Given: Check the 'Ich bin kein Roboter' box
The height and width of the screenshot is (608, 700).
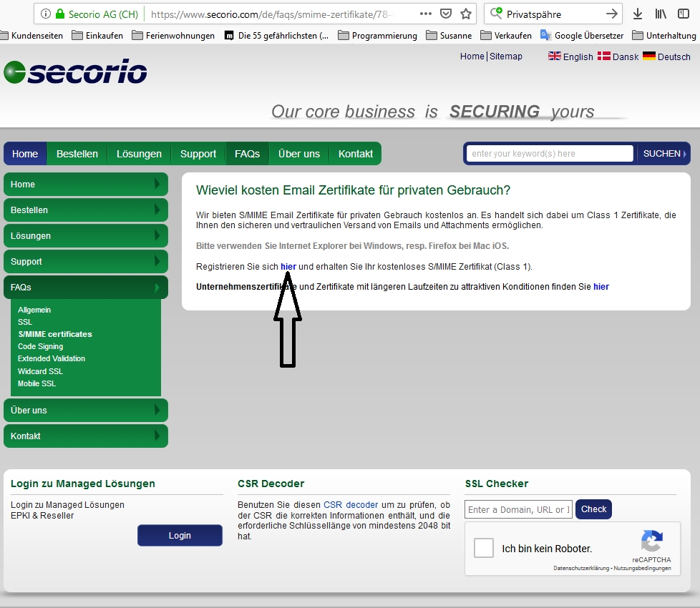Looking at the screenshot, I should (x=484, y=549).
